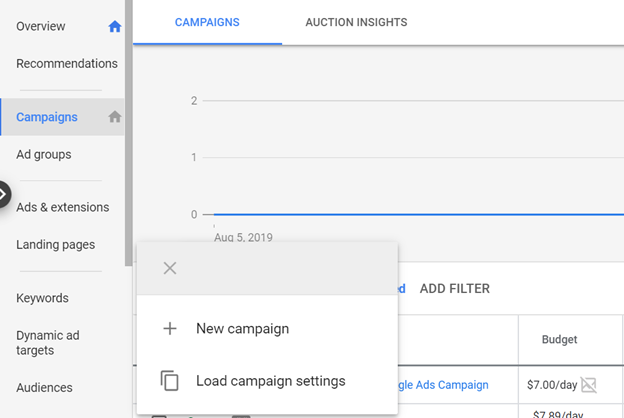Image resolution: width=624 pixels, height=418 pixels.
Task: Select New campaign from the menu
Action: pyautogui.click(x=267, y=328)
